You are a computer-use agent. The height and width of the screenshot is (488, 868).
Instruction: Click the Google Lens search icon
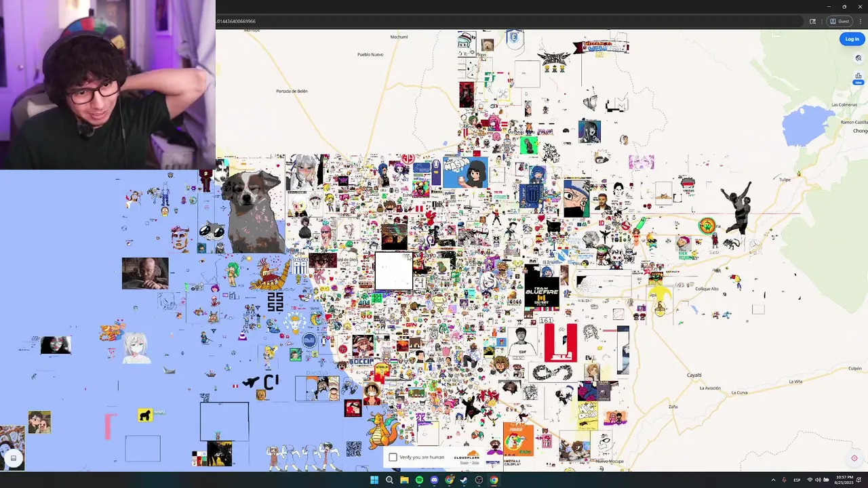pos(812,21)
